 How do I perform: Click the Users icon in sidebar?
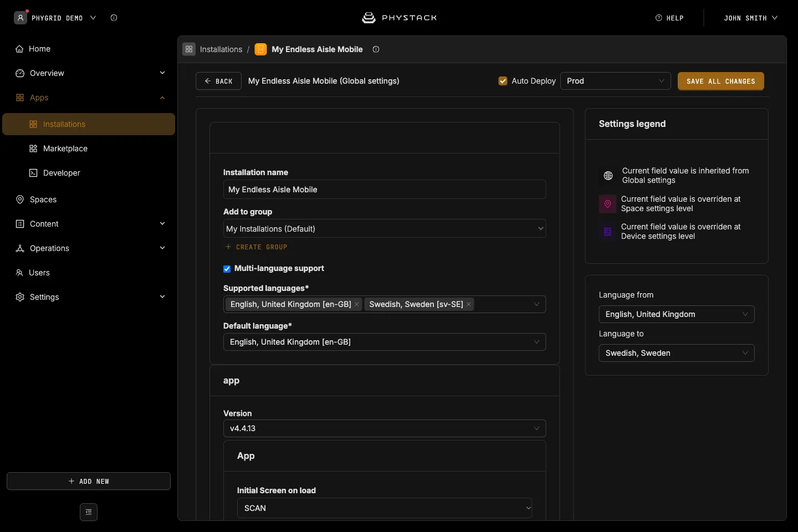point(19,273)
